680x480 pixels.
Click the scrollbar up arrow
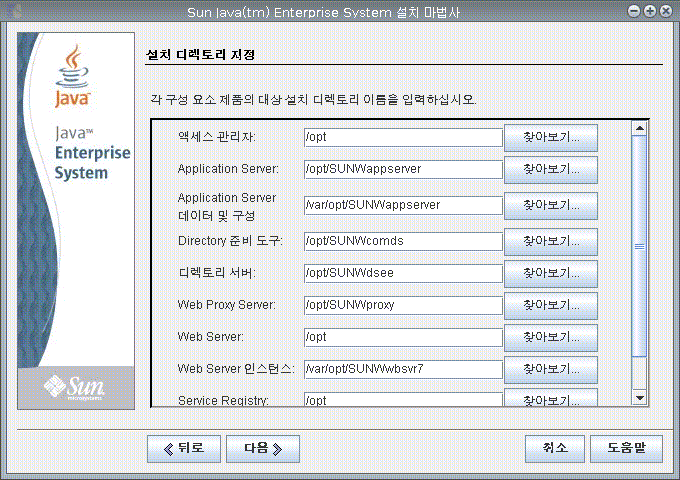640,128
